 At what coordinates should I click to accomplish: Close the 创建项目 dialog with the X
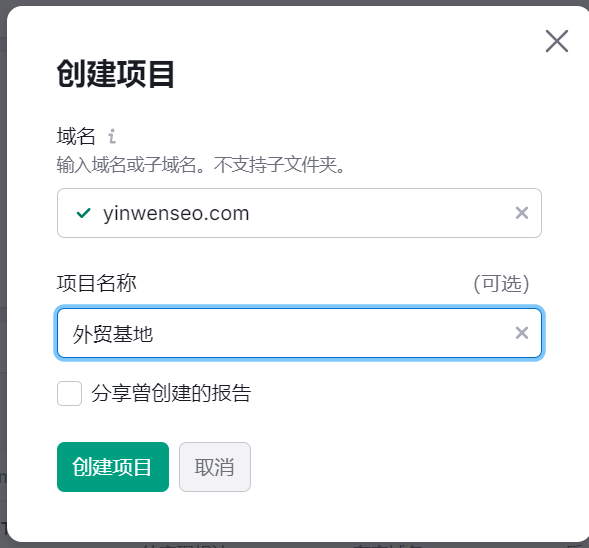557,41
